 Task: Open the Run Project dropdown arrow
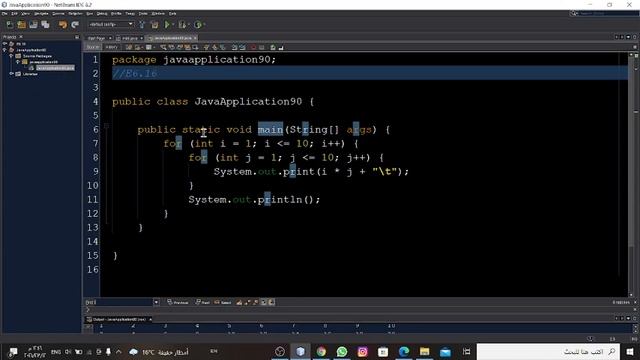pyautogui.click(x=173, y=25)
